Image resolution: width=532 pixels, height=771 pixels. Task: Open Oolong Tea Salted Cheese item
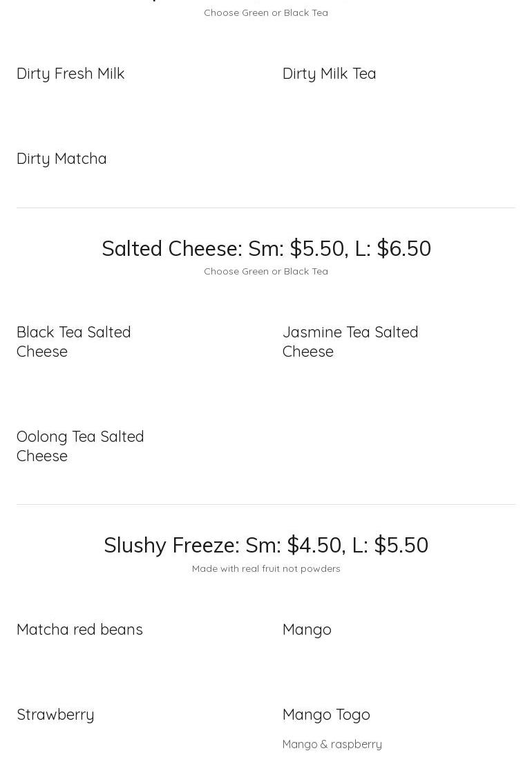(x=80, y=446)
